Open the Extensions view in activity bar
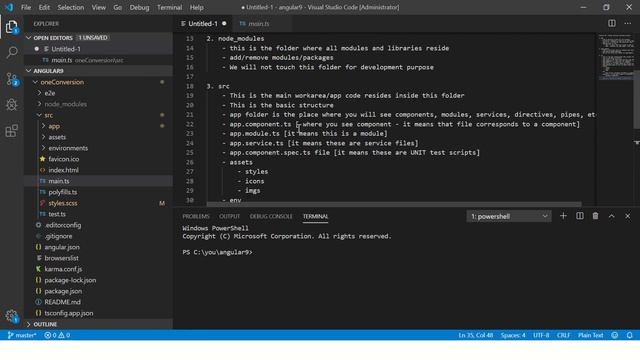Screen dimensions: 640x360 pyautogui.click(x=12, y=131)
